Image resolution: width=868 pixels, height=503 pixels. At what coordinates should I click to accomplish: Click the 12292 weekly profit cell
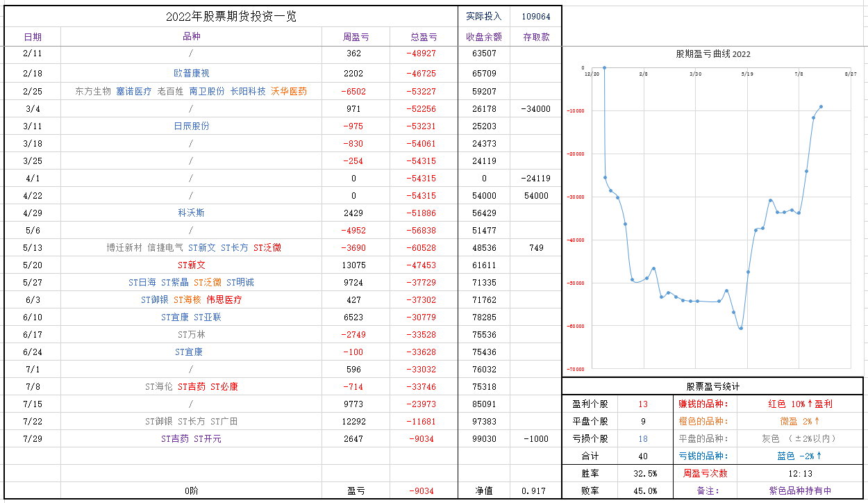pos(354,421)
